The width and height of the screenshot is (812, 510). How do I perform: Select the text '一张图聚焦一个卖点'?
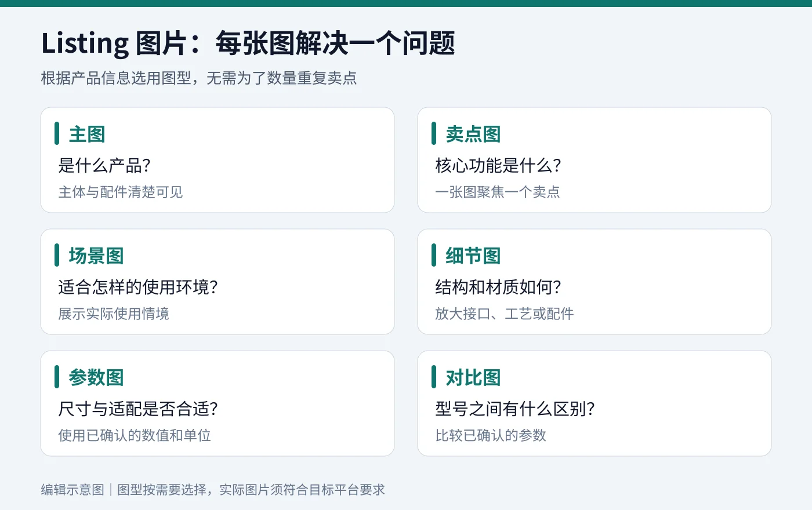tap(498, 192)
